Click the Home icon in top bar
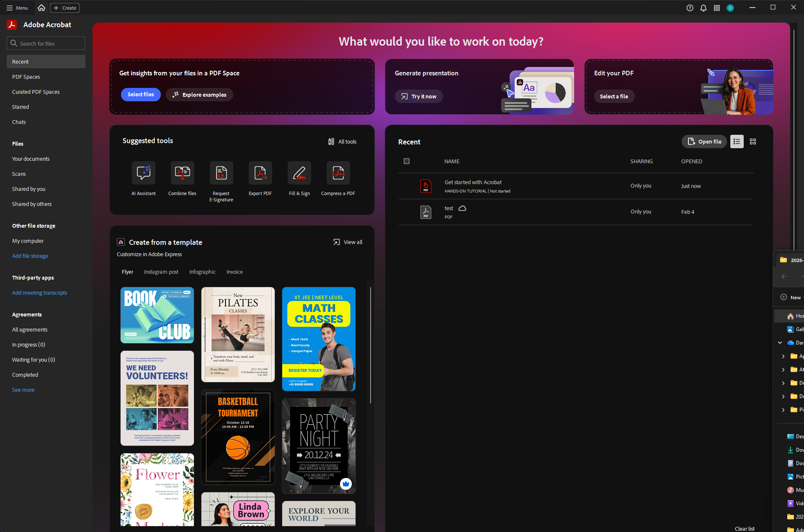Image resolution: width=804 pixels, height=532 pixels. [x=41, y=8]
